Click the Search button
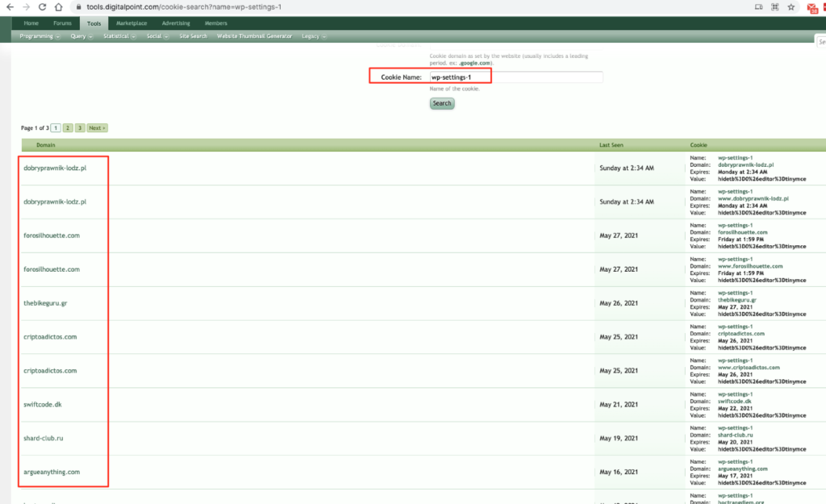This screenshot has height=504, width=826. click(442, 103)
